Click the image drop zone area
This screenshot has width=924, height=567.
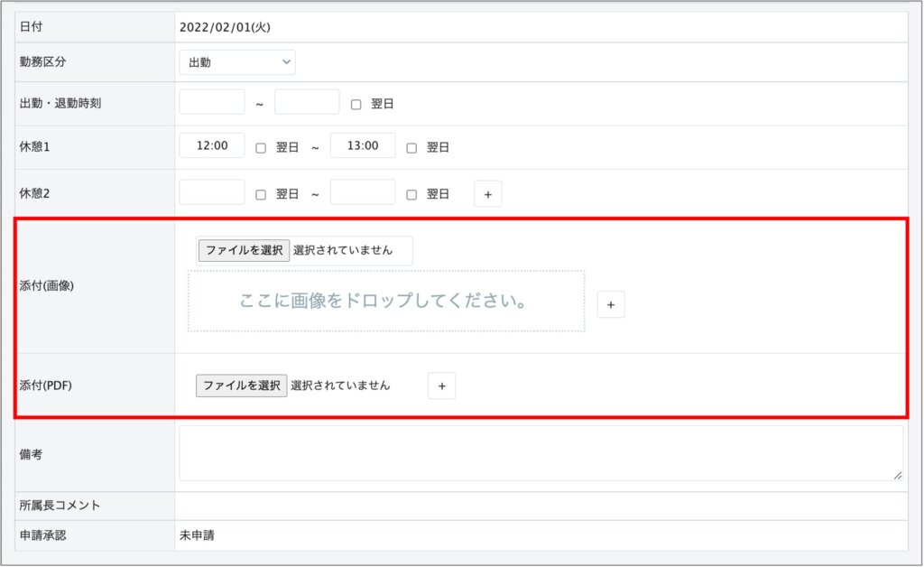point(386,302)
